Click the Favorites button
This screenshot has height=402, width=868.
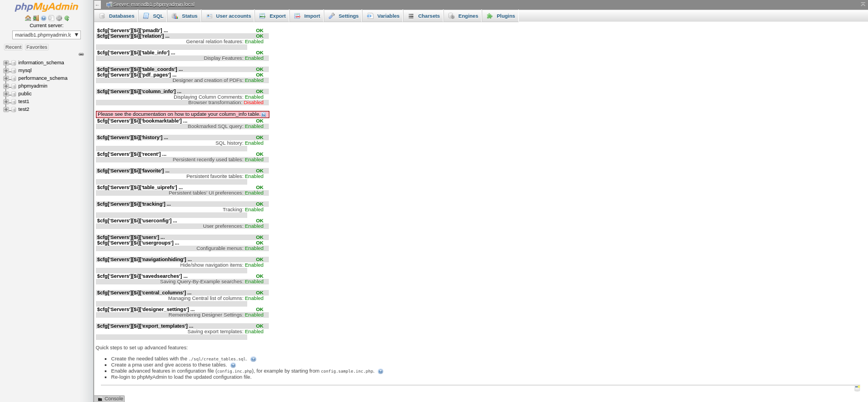36,47
